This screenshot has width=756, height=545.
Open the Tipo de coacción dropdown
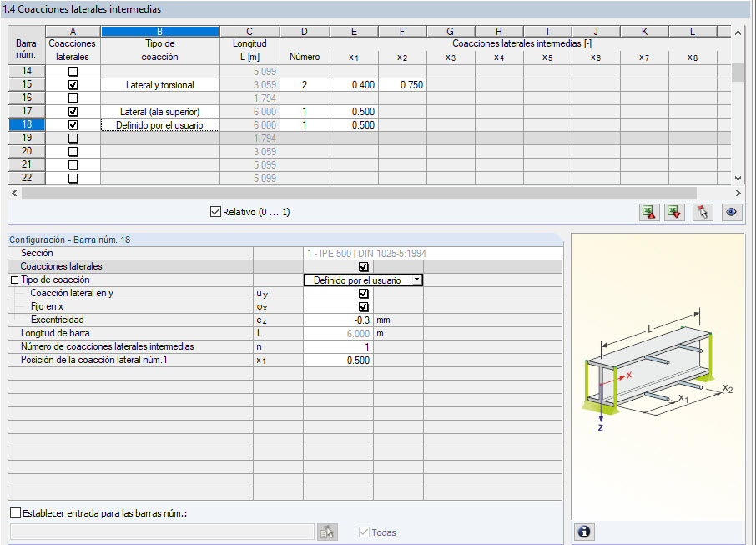pyautogui.click(x=417, y=280)
